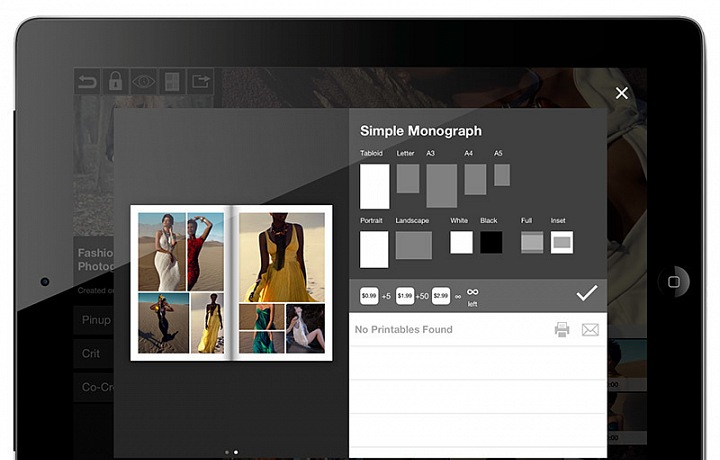720x460 pixels.
Task: Pick the Black background swatch
Action: click(491, 242)
